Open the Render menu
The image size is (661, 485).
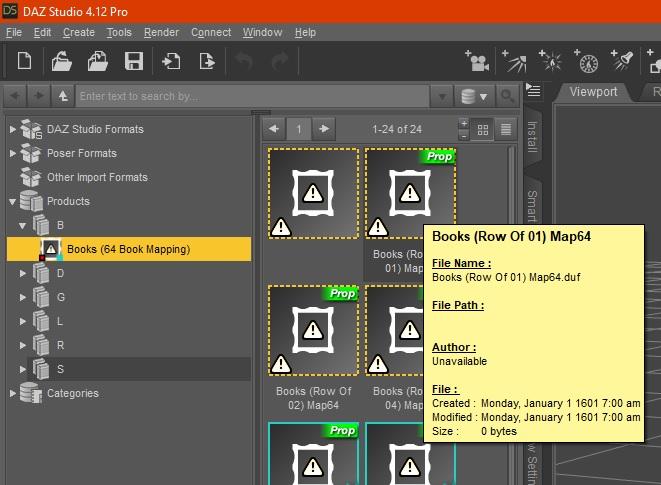tap(161, 32)
